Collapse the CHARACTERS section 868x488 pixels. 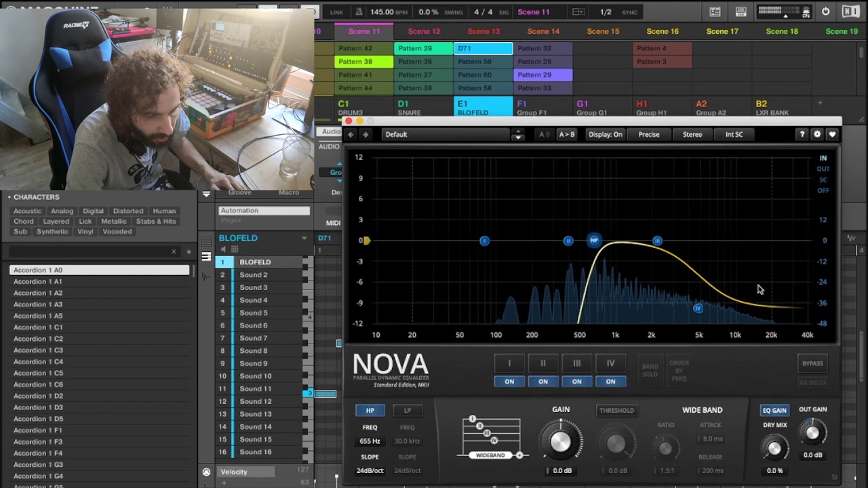point(9,197)
